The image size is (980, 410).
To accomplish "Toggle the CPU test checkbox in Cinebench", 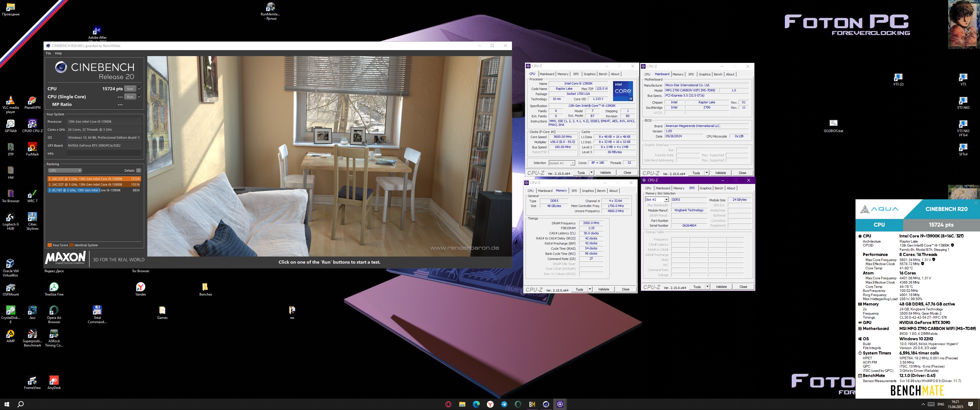I will tap(140, 89).
